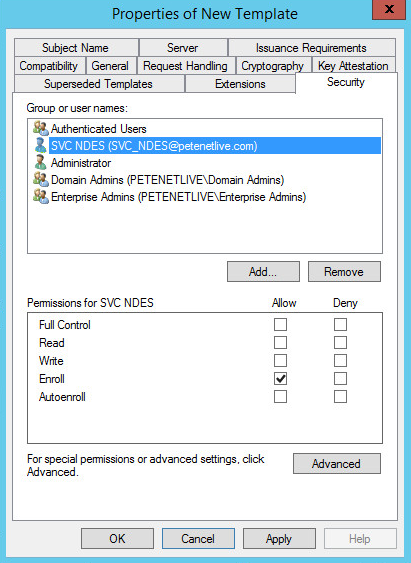Open Advanced permission settings
Screen dimensions: 411x563
(x=337, y=464)
